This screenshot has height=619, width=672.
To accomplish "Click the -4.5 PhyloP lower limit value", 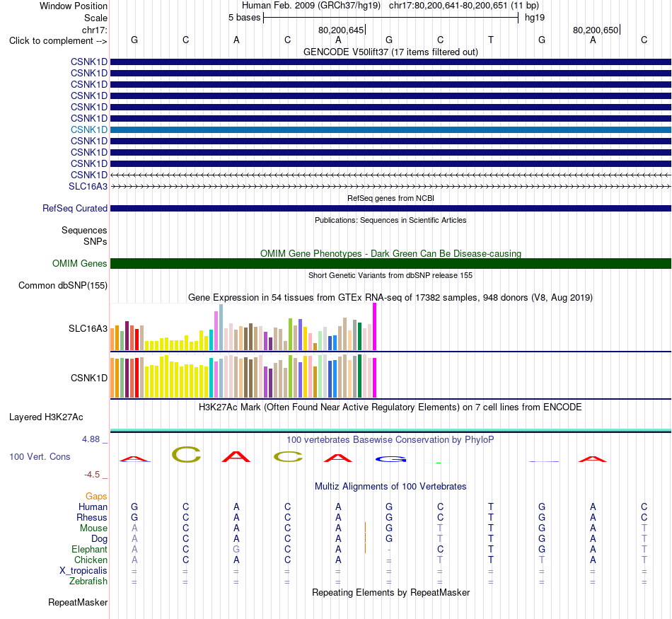I will click(x=92, y=475).
